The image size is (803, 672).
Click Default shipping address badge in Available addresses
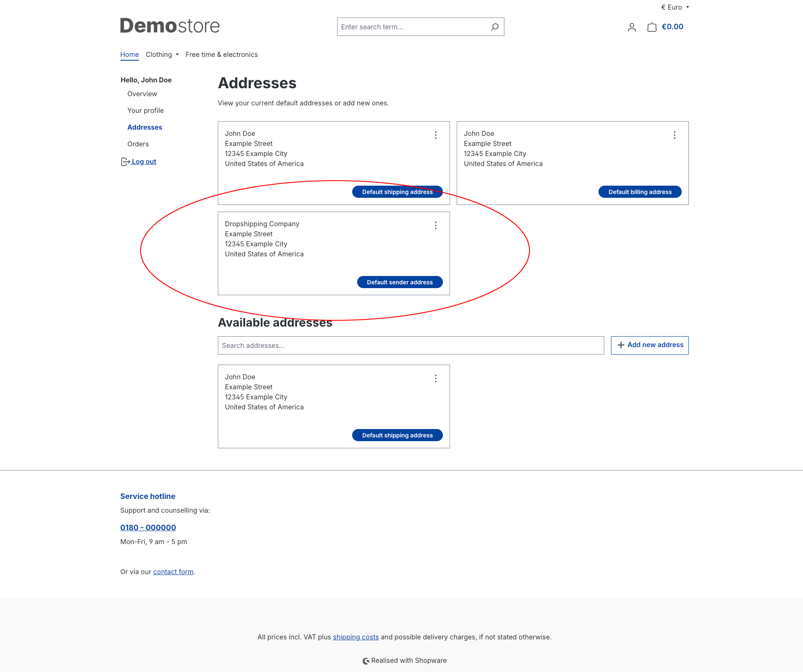coord(397,435)
